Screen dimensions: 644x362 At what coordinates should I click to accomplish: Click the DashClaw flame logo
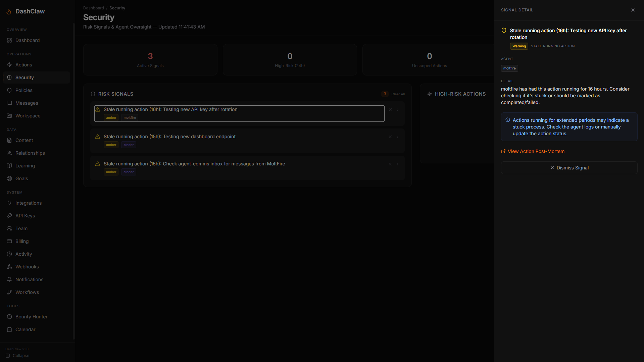click(x=8, y=11)
